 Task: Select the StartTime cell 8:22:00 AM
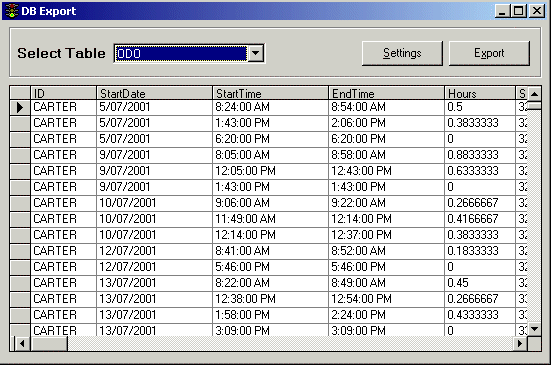270,283
